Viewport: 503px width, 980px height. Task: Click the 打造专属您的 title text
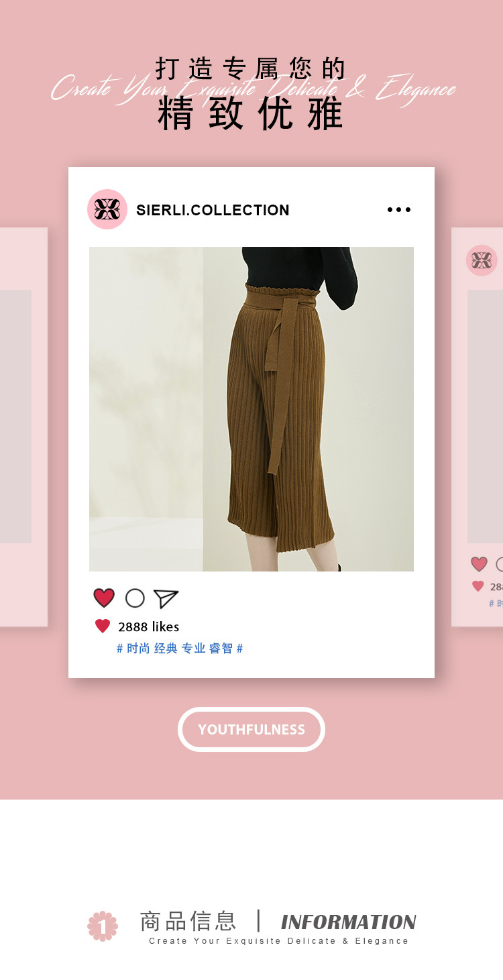[x=251, y=68]
